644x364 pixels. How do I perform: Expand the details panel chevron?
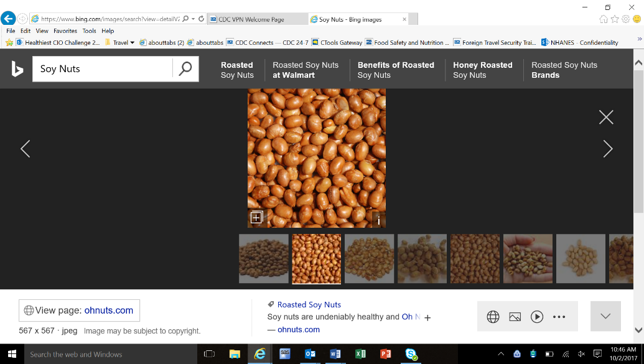click(x=605, y=316)
